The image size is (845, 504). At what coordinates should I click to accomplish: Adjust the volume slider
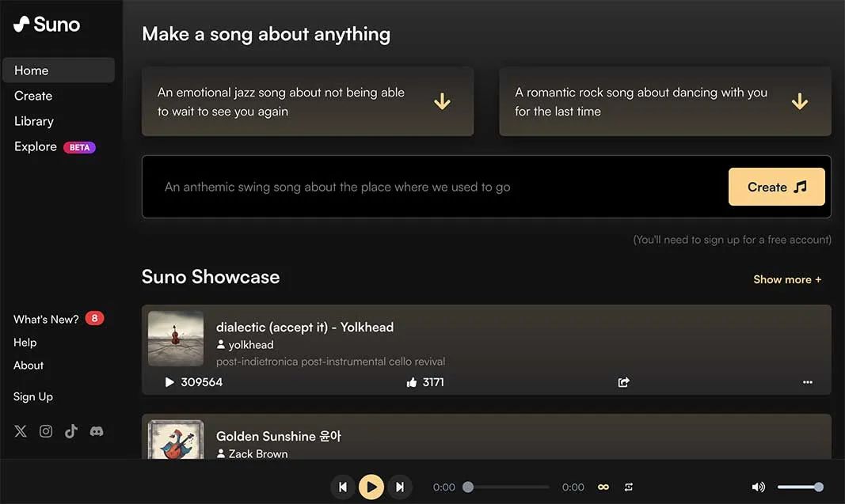[800, 487]
